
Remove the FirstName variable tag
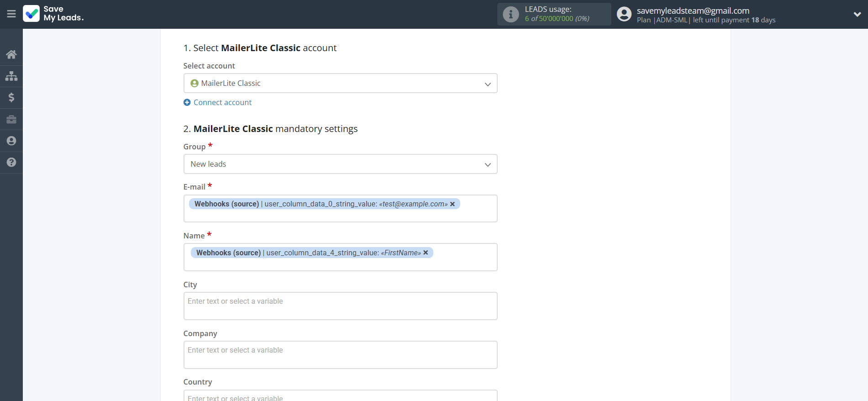click(426, 253)
